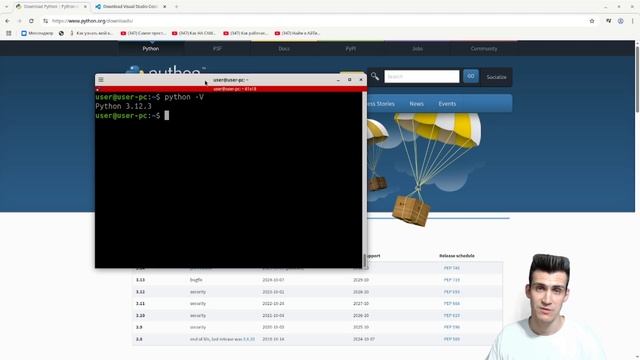Close the Download Visual Studio Code tab
The height and width of the screenshot is (360, 640).
pyautogui.click(x=164, y=7)
